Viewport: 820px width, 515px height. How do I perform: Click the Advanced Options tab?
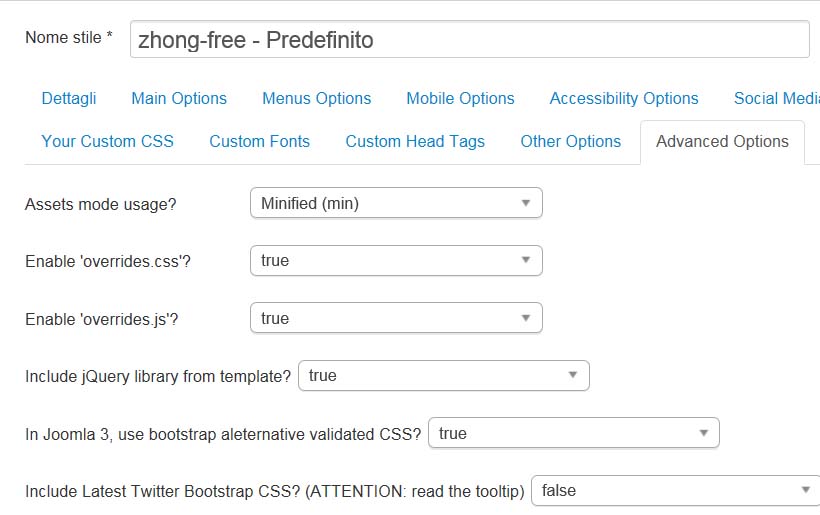pos(722,141)
